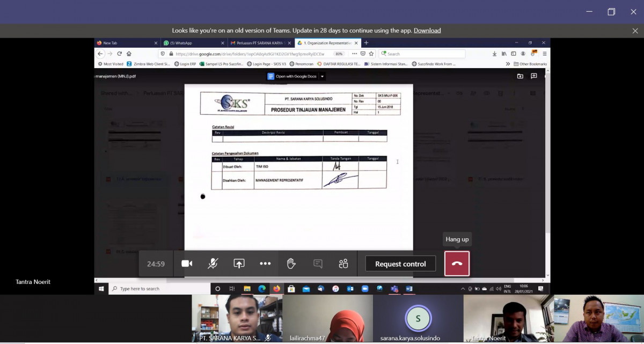This screenshot has height=344, width=644.
Task: Open the share content tray
Action: coord(239,264)
